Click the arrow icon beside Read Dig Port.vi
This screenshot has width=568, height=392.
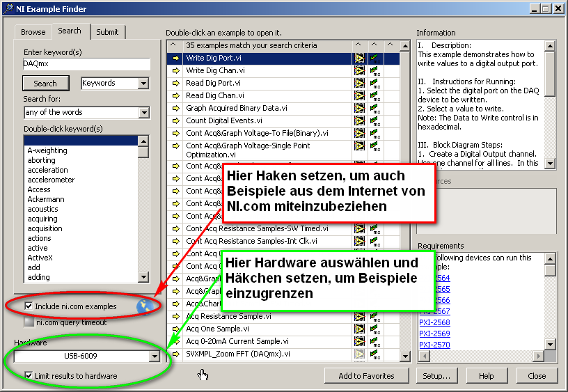point(176,84)
